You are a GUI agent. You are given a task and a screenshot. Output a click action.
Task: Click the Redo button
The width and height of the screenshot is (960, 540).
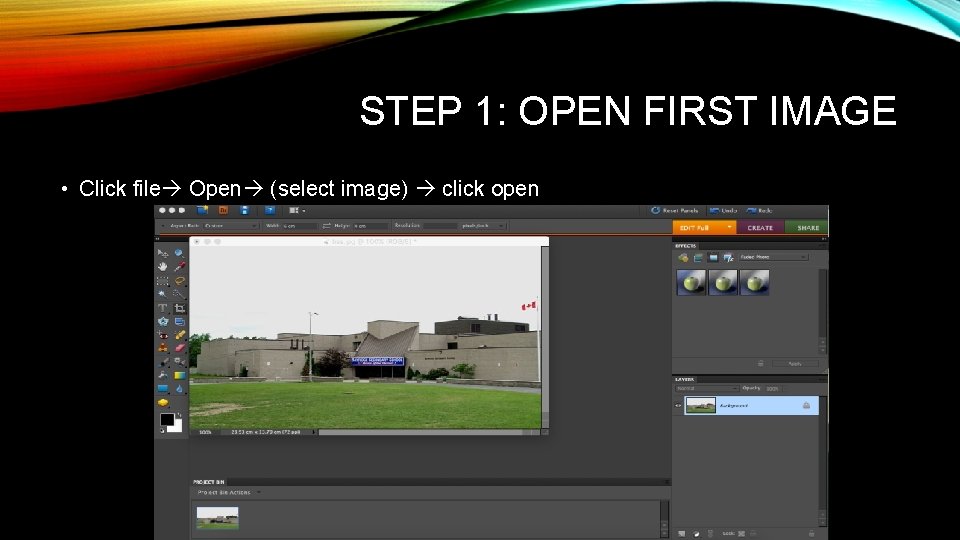[759, 210]
